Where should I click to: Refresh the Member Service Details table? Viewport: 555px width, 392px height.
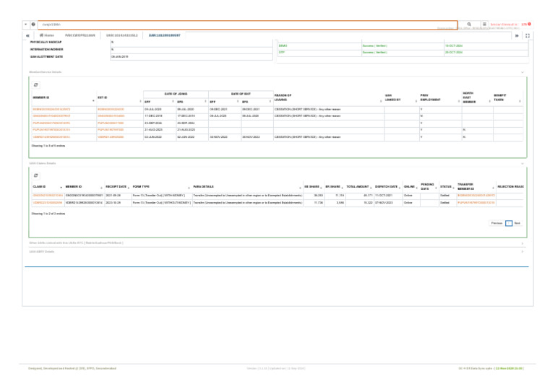(x=35, y=85)
